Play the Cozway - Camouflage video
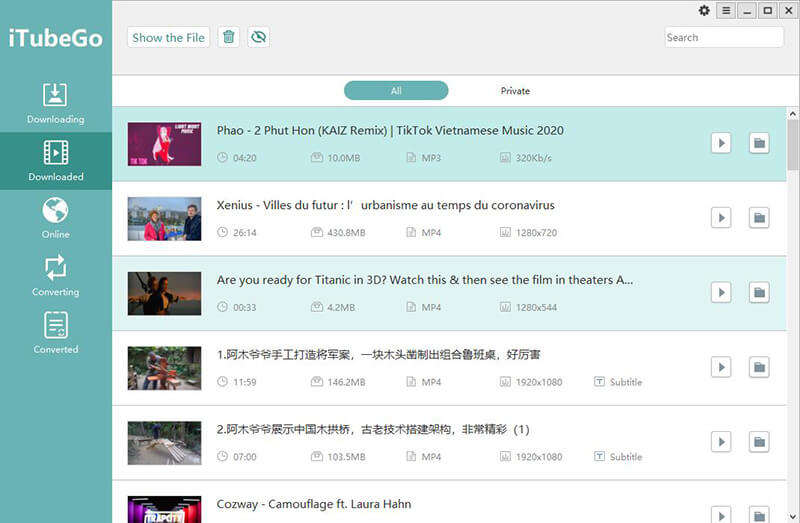The width and height of the screenshot is (800, 523). 721,514
